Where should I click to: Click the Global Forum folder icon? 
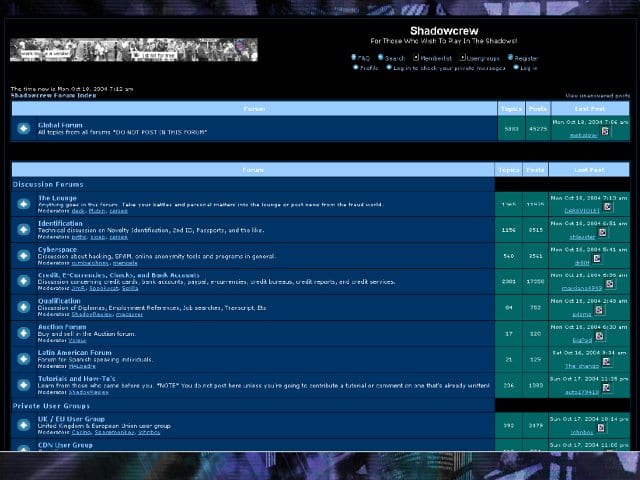(24, 129)
